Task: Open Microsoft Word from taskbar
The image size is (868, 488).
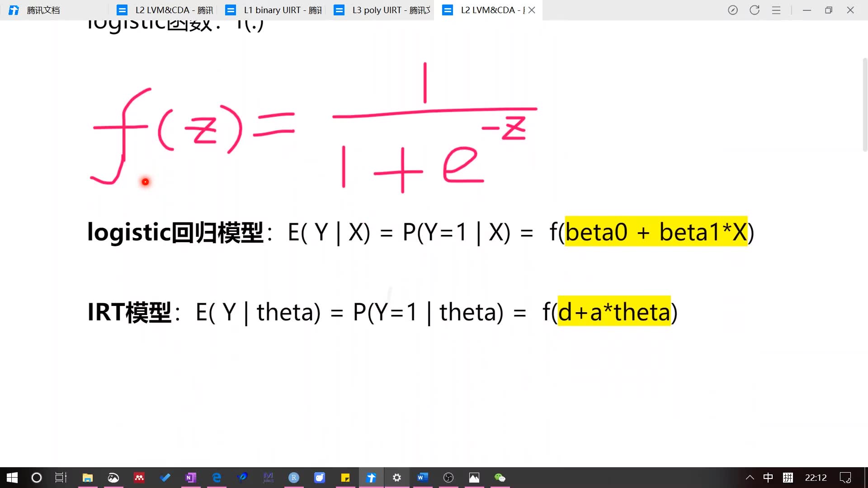Action: [x=423, y=478]
